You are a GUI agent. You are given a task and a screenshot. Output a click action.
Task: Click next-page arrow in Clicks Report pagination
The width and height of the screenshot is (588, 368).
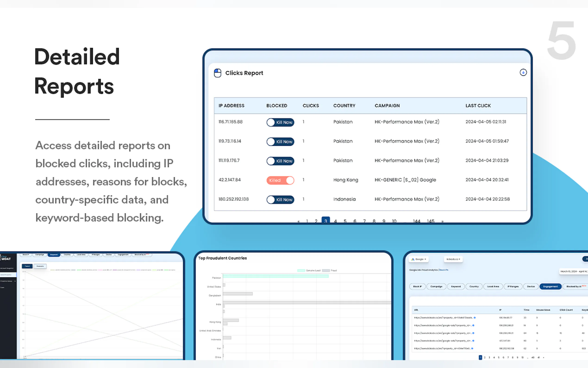click(x=442, y=221)
